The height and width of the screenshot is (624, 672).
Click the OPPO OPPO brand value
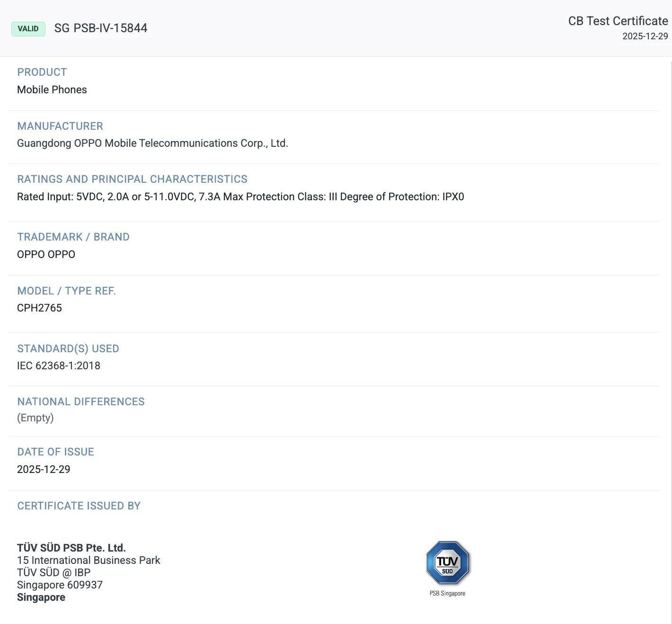(46, 255)
